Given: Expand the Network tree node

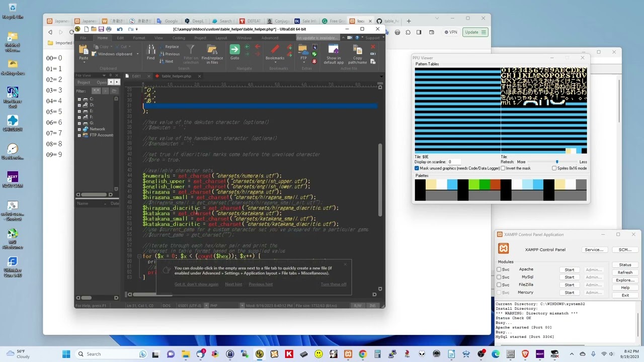Looking at the screenshot, I should click(79, 129).
